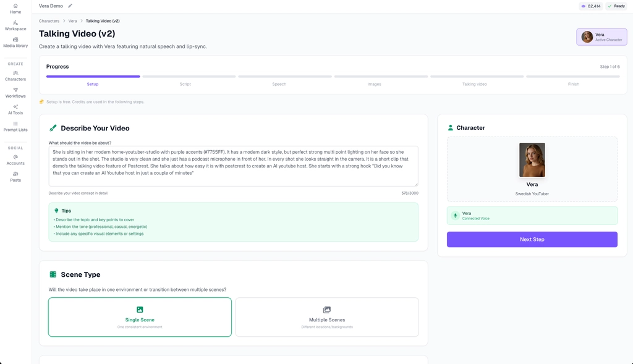Click the Characters breadcrumb link

tap(49, 21)
